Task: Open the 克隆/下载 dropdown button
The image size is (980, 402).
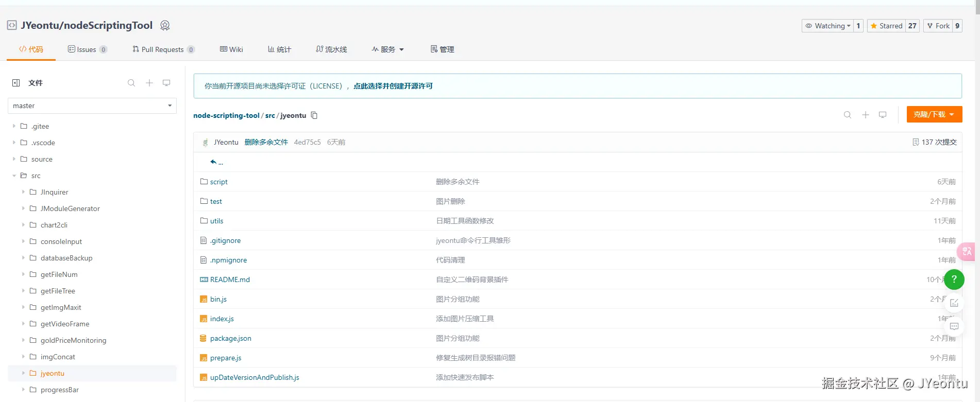Action: pos(934,114)
